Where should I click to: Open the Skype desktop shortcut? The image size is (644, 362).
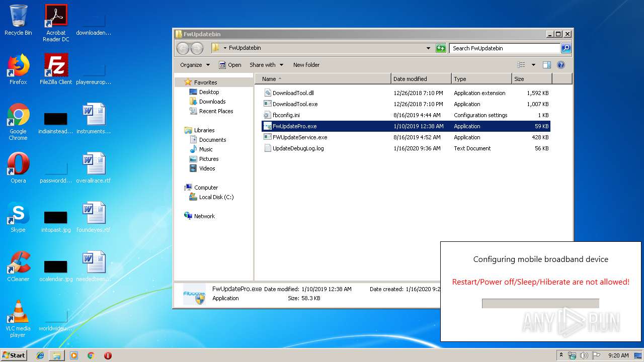point(18,217)
